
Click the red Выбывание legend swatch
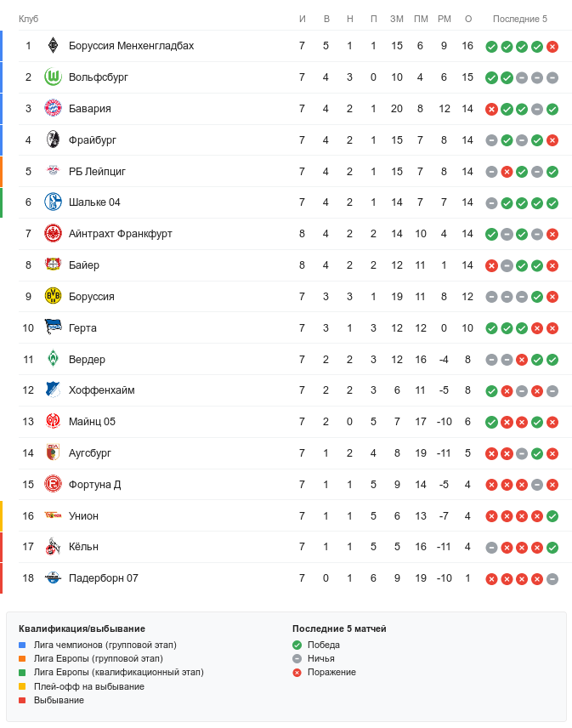(22, 701)
